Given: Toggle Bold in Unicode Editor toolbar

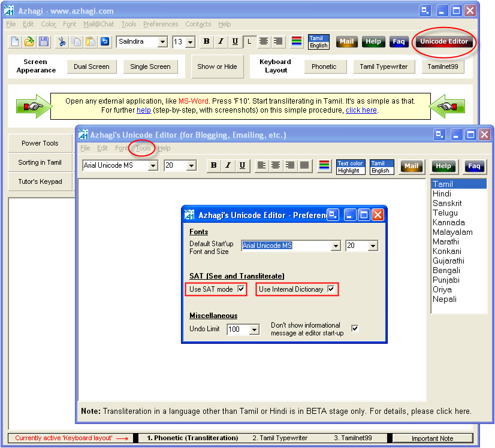Looking at the screenshot, I should point(214,166).
